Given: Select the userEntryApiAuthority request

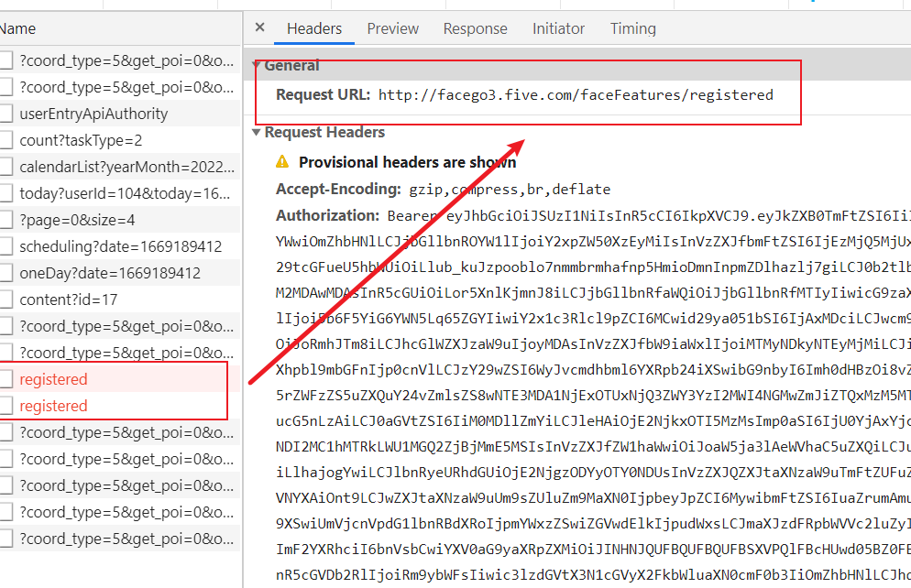Looking at the screenshot, I should [93, 114].
